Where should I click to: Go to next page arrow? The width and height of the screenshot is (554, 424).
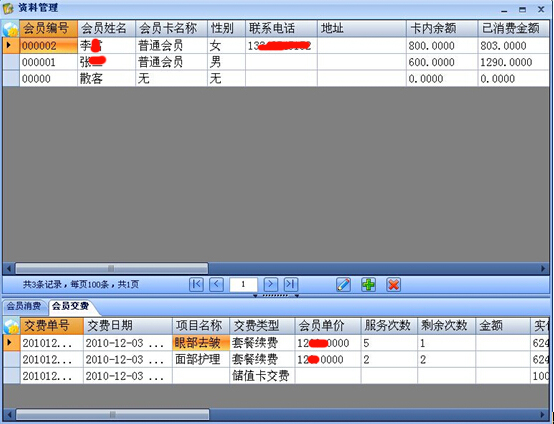270,284
